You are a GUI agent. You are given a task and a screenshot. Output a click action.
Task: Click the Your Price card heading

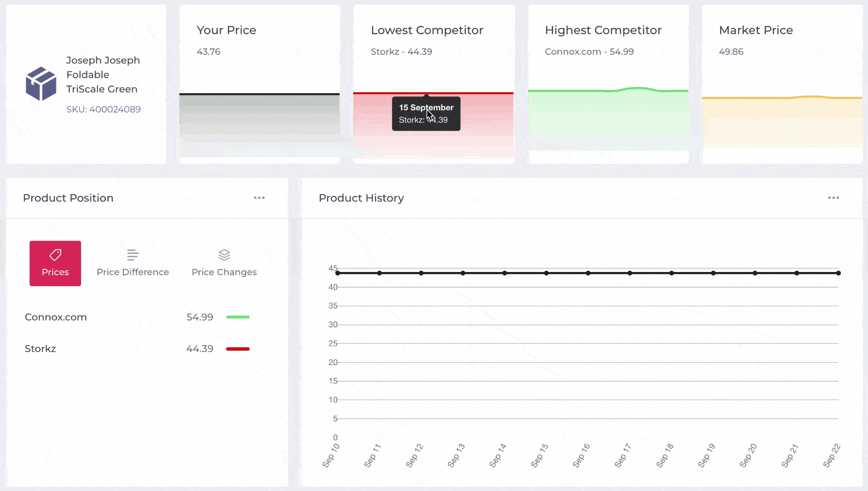coord(226,30)
